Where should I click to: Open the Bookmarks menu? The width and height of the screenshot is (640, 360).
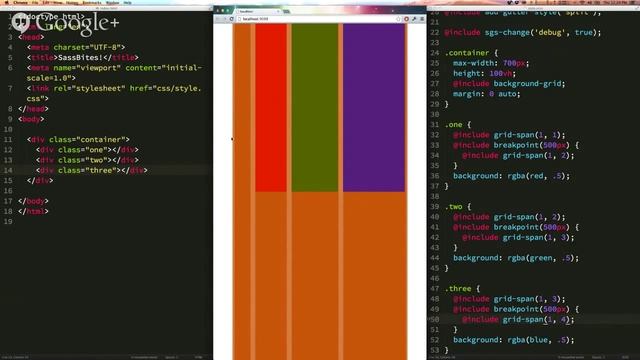(x=92, y=2)
